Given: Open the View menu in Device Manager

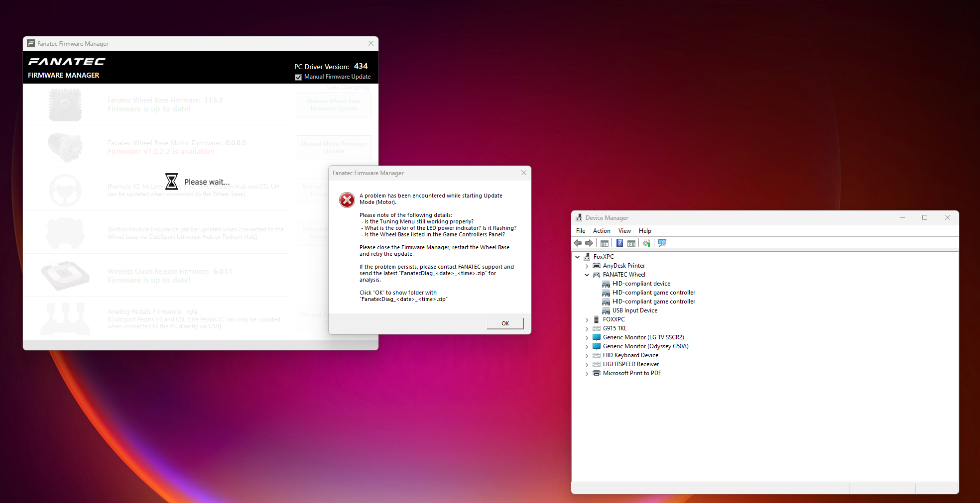Looking at the screenshot, I should tap(624, 231).
